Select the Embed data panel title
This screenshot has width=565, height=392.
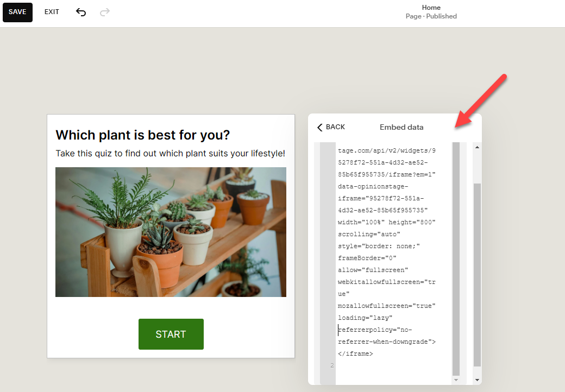pos(401,127)
